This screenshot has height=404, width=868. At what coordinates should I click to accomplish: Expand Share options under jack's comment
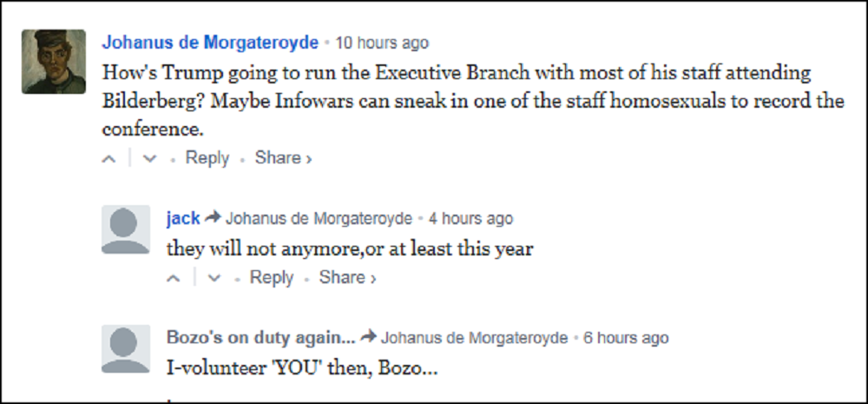[x=347, y=278]
